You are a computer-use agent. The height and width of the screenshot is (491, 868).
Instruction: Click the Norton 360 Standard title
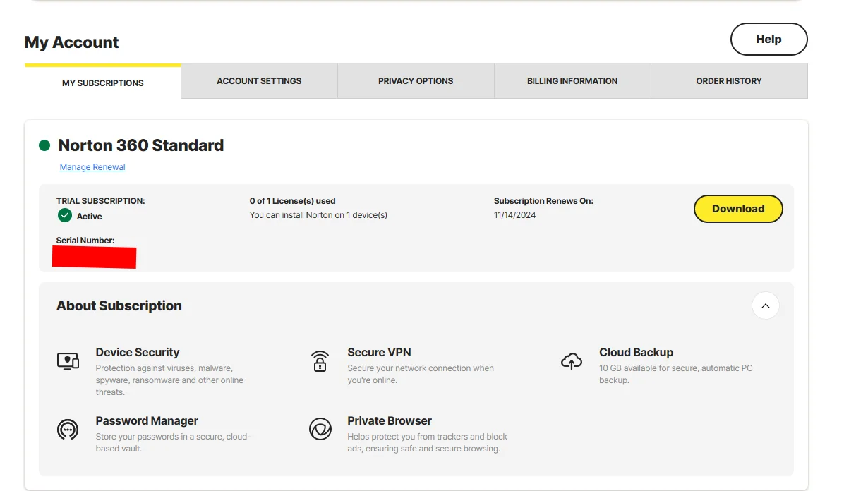point(141,145)
